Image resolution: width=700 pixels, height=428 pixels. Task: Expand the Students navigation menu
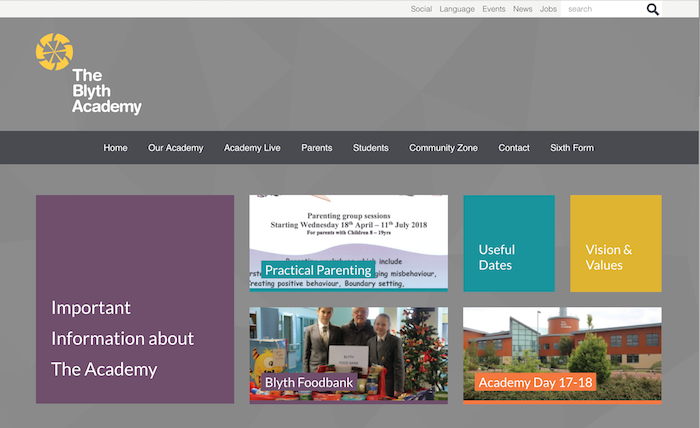tap(371, 148)
